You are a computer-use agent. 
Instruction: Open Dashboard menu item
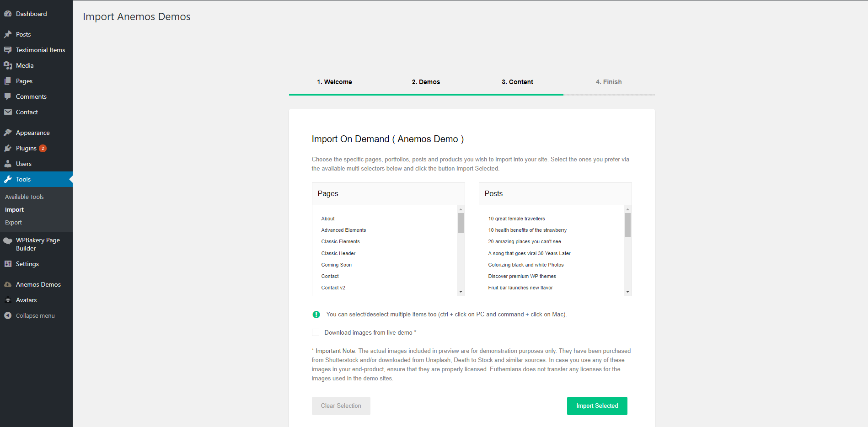coord(31,14)
